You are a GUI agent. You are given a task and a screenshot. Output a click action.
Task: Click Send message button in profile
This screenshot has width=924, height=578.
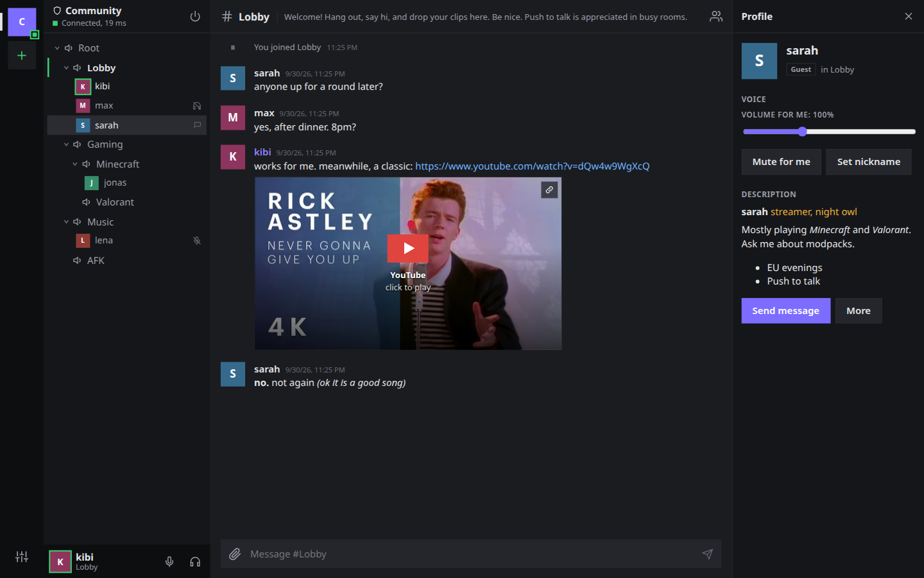pos(785,311)
